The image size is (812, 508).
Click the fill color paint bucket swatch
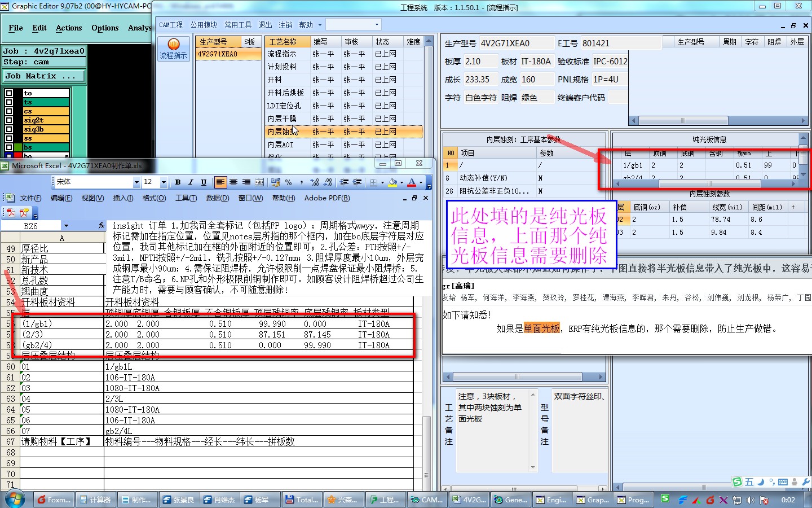[393, 182]
